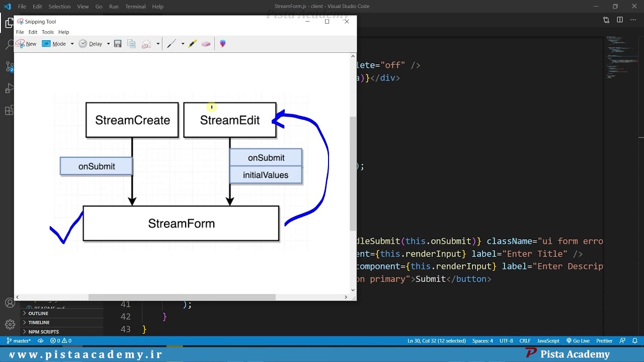This screenshot has height=362, width=644.
Task: Open VS Code Run menu
Action: point(114,7)
